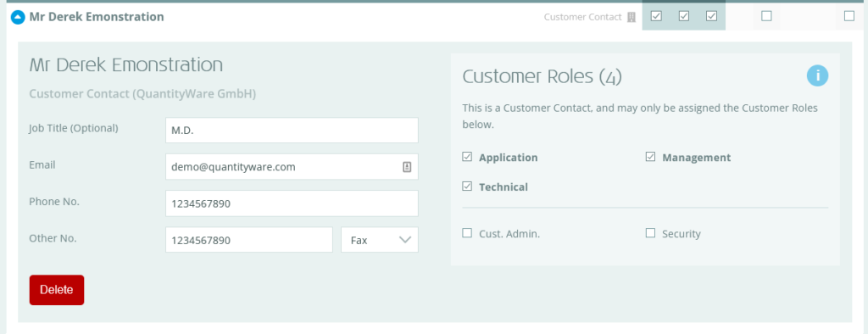Click the Fax dropdown chevron arrow

coord(405,240)
